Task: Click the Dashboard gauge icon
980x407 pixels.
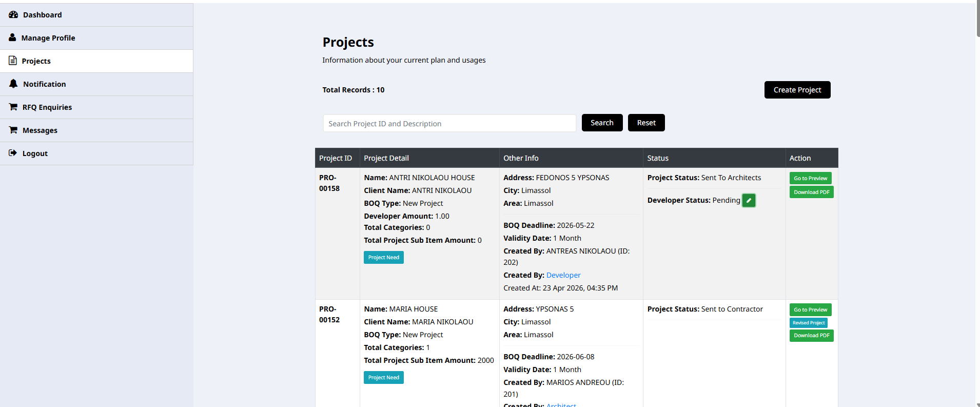Action: click(x=13, y=14)
